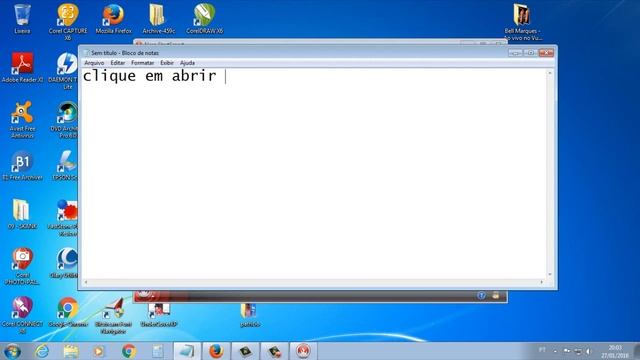Switch to the red circular app in taskbar
The image size is (640, 360).
pos(303,351)
